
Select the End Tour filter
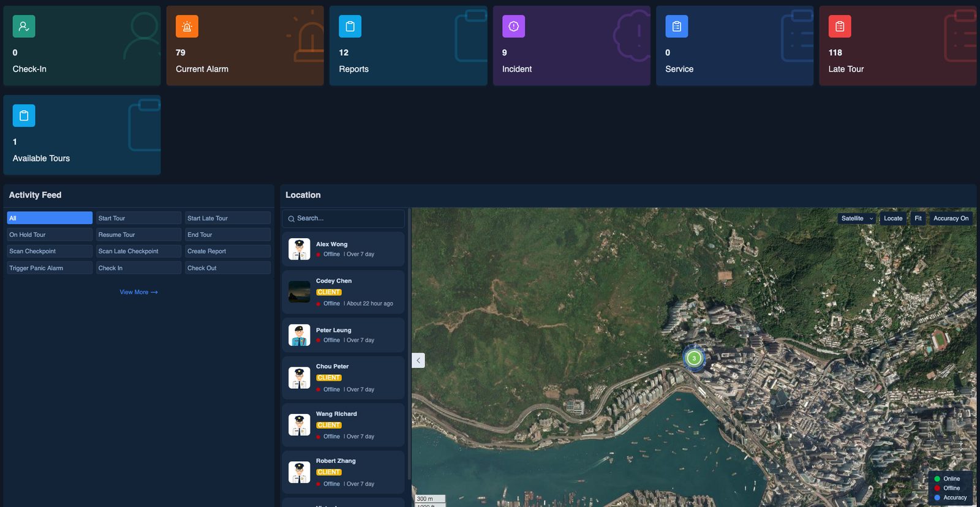pos(228,235)
